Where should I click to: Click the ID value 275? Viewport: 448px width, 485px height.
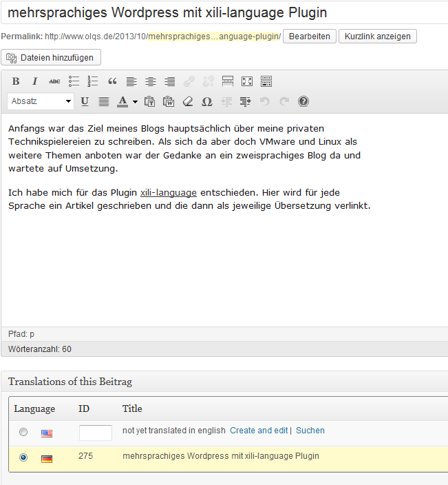coord(85,456)
